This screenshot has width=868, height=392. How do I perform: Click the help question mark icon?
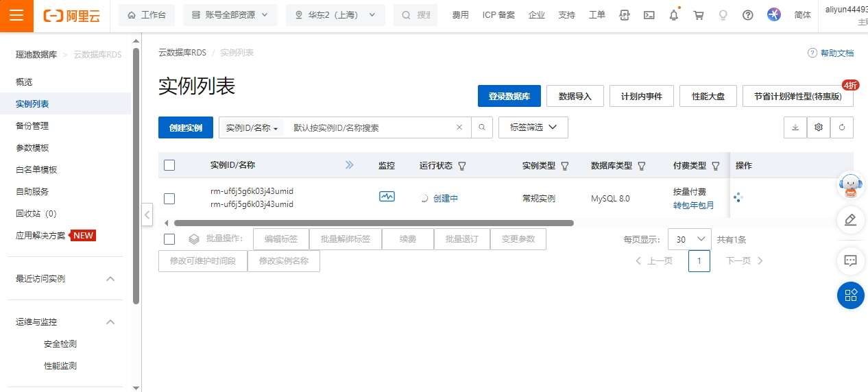(x=748, y=15)
